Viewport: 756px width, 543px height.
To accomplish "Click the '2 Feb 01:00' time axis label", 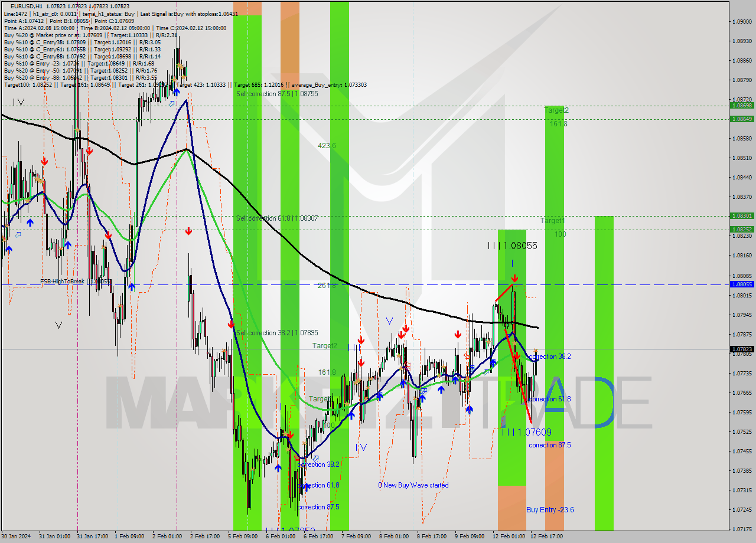I will tap(167, 537).
